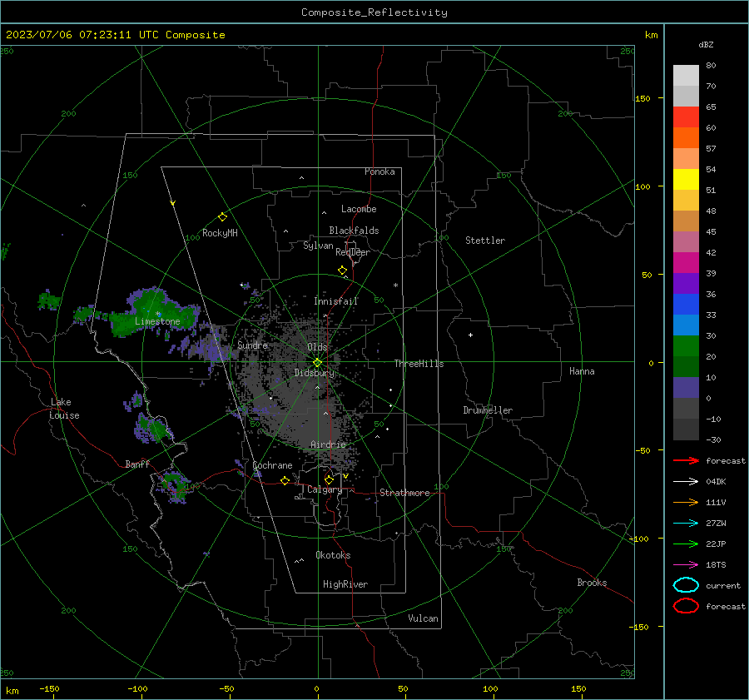Screen dimensions: 749x700
Task: Click the Strathmore city label
Action: 404,493
